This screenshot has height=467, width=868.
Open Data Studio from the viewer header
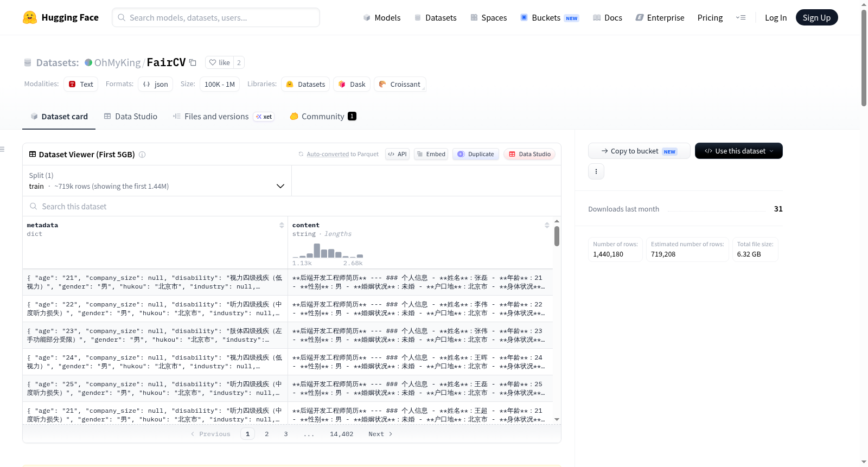529,154
